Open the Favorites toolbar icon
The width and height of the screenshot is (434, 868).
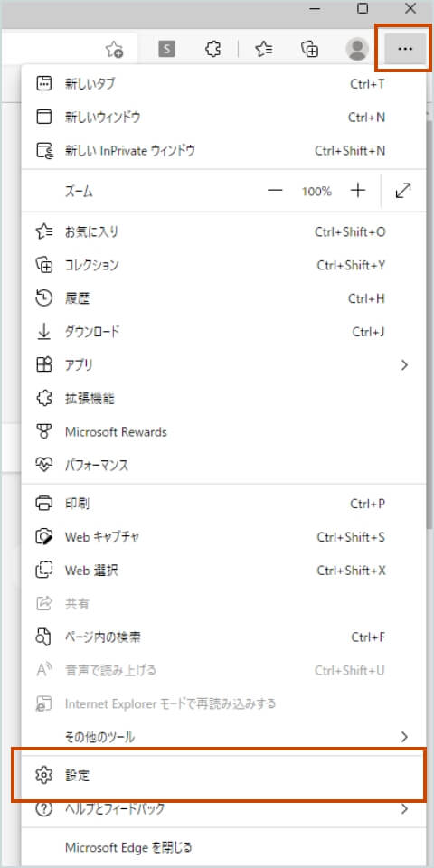(x=263, y=49)
